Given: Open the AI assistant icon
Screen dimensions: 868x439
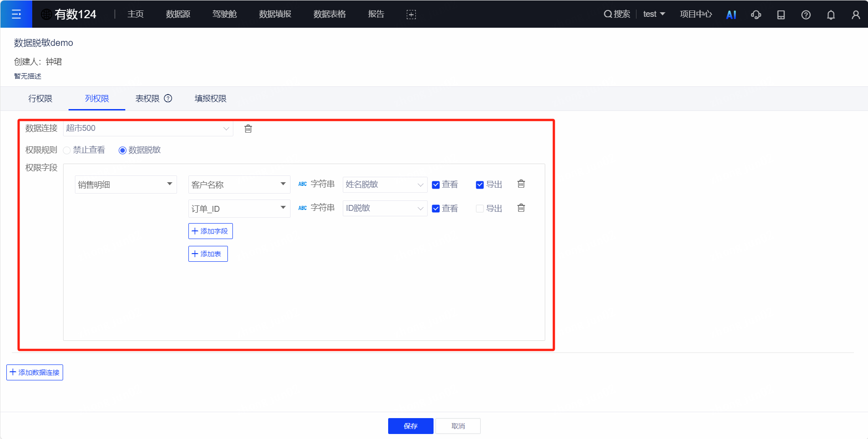Looking at the screenshot, I should point(731,15).
